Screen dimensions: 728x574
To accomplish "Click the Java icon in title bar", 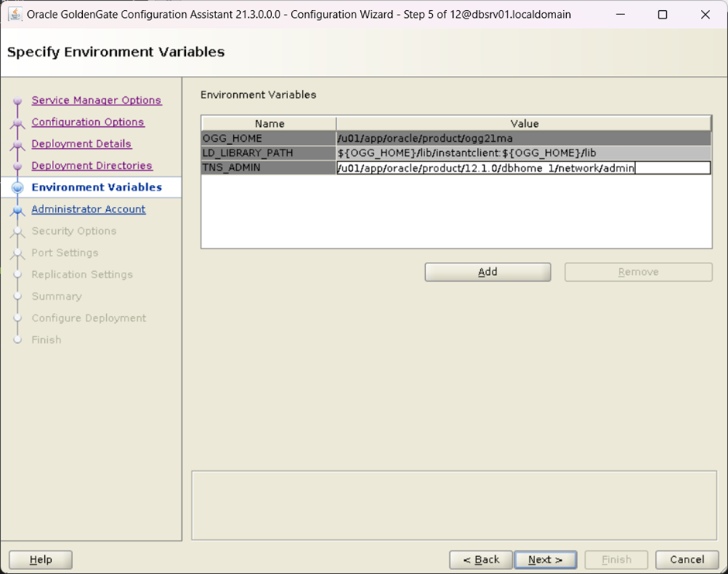I will coord(15,15).
